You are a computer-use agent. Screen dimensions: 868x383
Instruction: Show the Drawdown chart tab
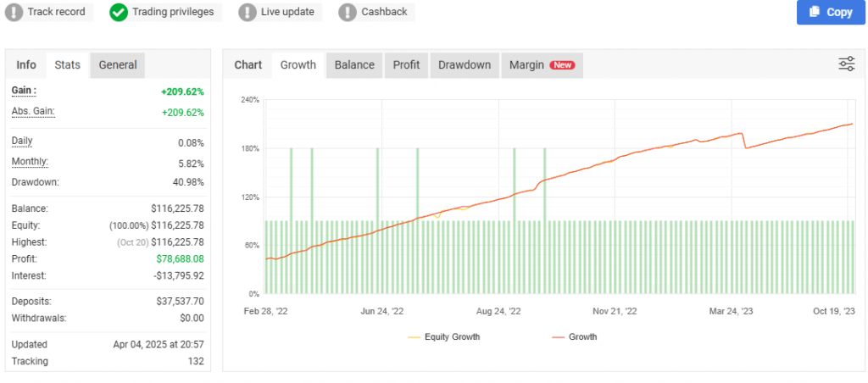464,65
